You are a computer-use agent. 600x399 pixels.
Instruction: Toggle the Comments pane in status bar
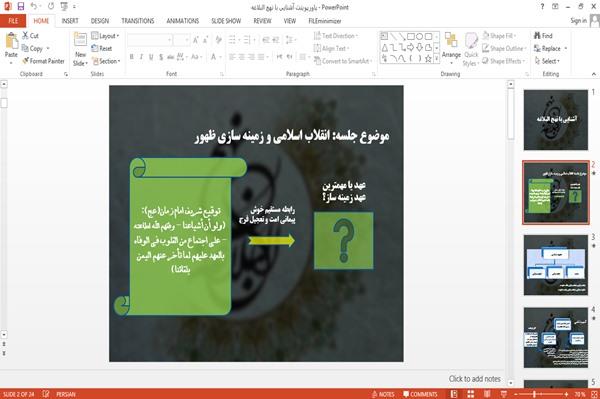[x=420, y=394]
